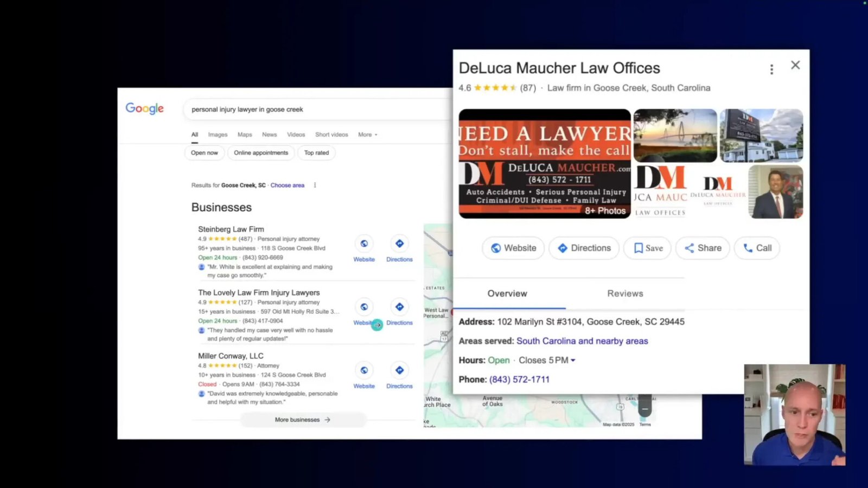
Task: Toggle the Online appointments filter chip
Action: (x=261, y=153)
